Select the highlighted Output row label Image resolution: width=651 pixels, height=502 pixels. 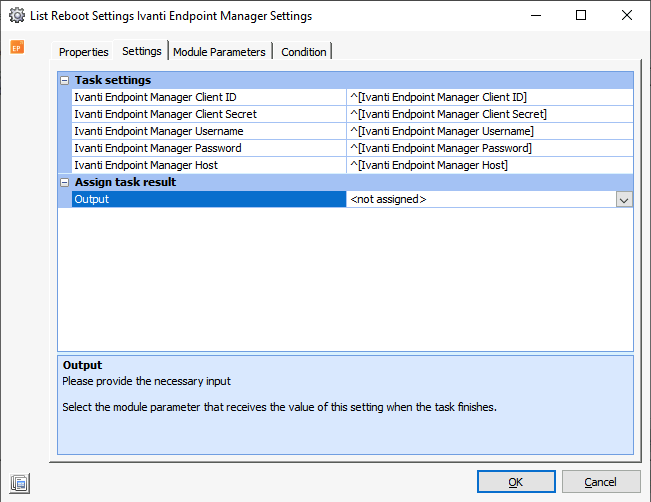[x=209, y=199]
